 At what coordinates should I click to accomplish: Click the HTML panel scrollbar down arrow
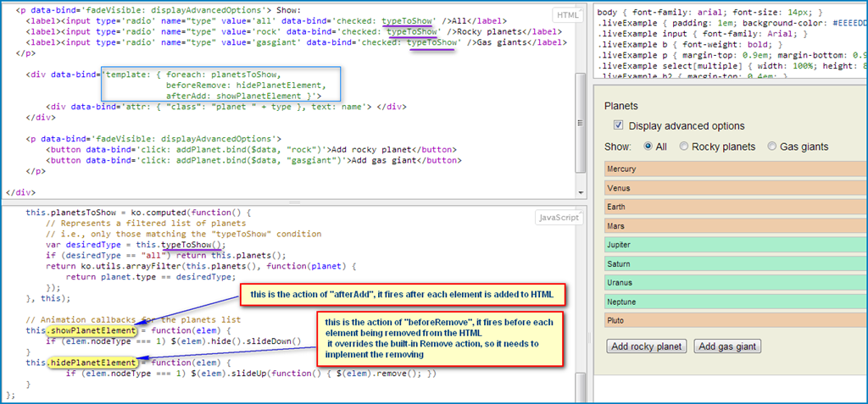(x=581, y=193)
